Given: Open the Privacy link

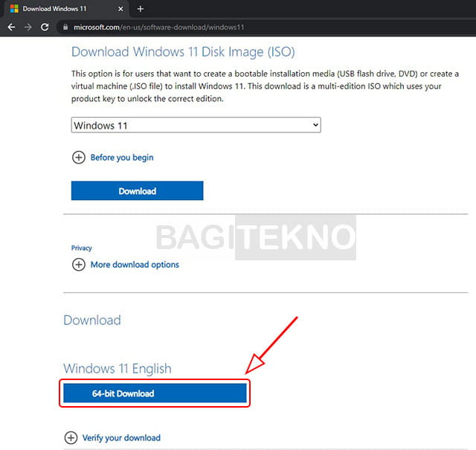Looking at the screenshot, I should pyautogui.click(x=81, y=248).
